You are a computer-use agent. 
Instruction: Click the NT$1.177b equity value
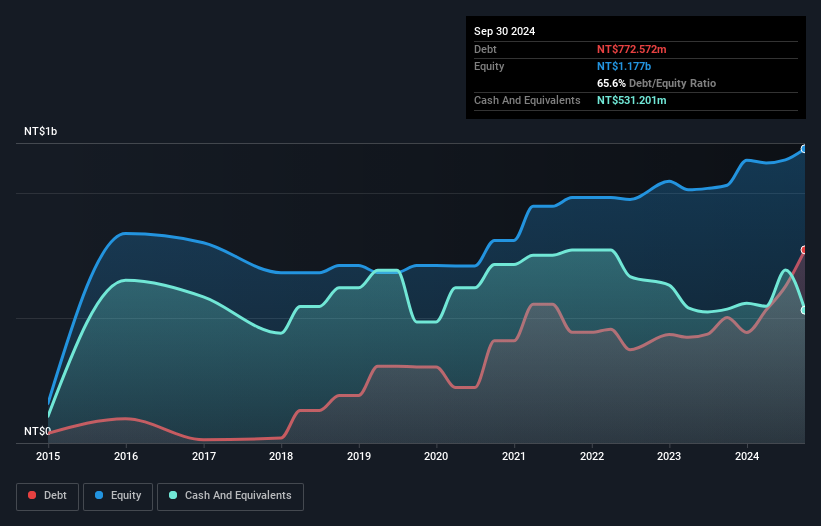(624, 66)
